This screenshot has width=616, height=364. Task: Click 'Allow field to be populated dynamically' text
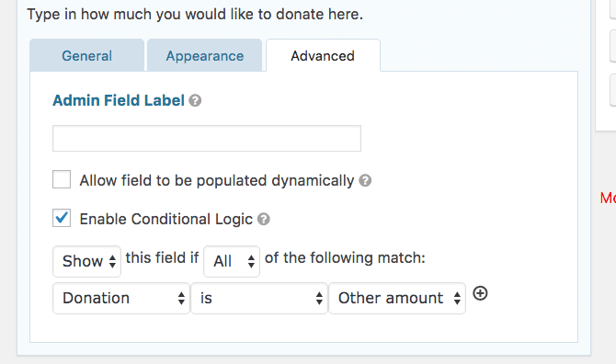point(217,181)
